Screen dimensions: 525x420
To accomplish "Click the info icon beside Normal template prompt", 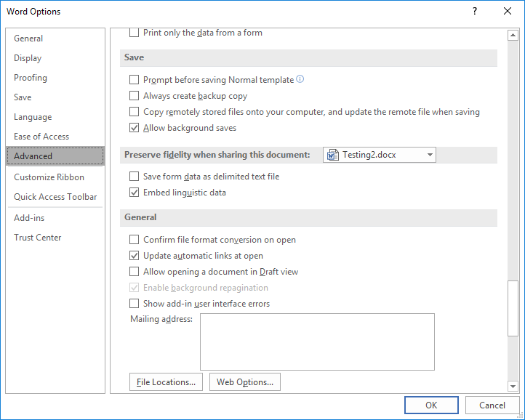I will click(x=300, y=80).
